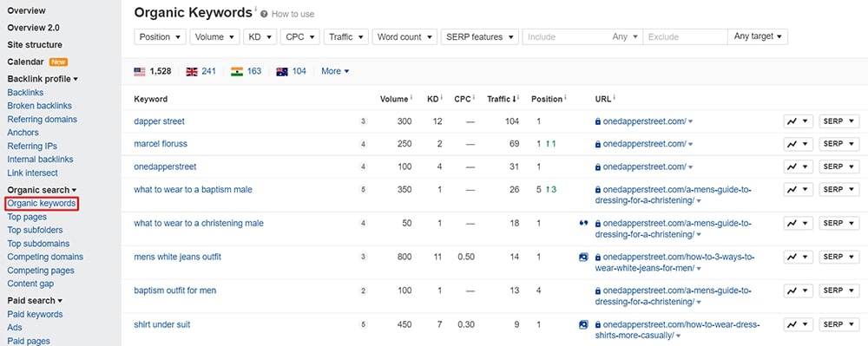Go to Organic keywords in sidebar
Image resolution: width=868 pixels, height=346 pixels.
(x=42, y=204)
